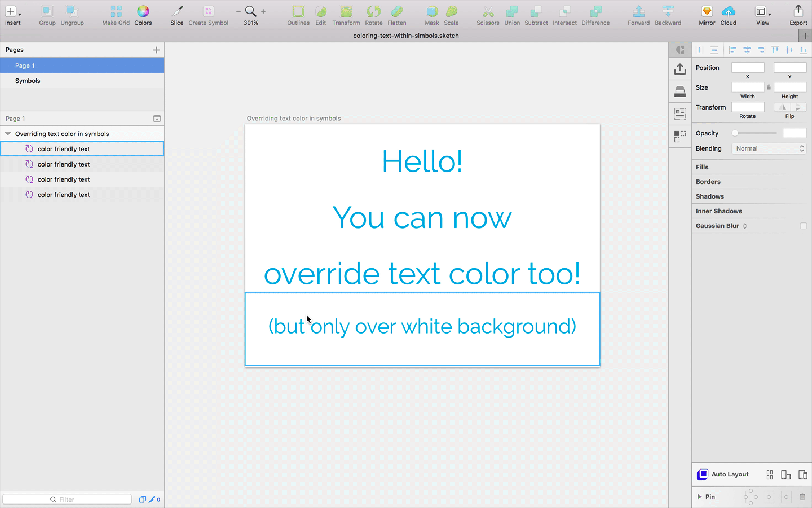Expand the Pin section
812x508 pixels.
[x=700, y=497]
